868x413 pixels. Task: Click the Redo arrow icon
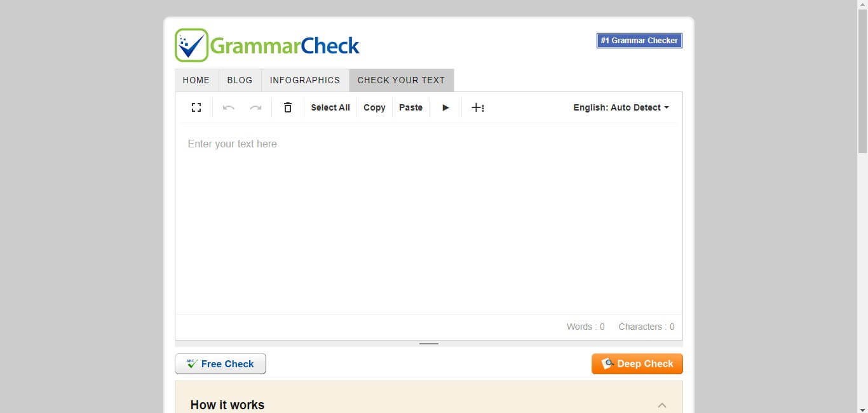[x=256, y=107]
